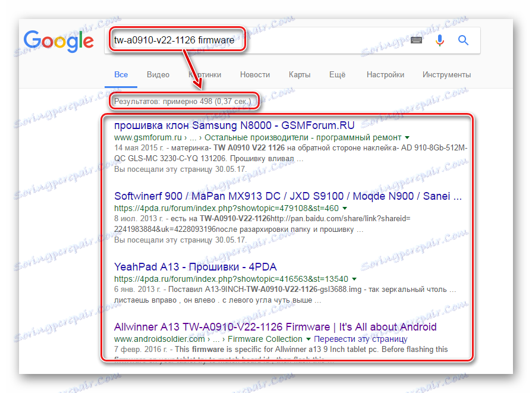Viewport: 532px width, 393px height.
Task: Expand arrow next to Firmware Collection breadcrumb
Action: pos(308,339)
